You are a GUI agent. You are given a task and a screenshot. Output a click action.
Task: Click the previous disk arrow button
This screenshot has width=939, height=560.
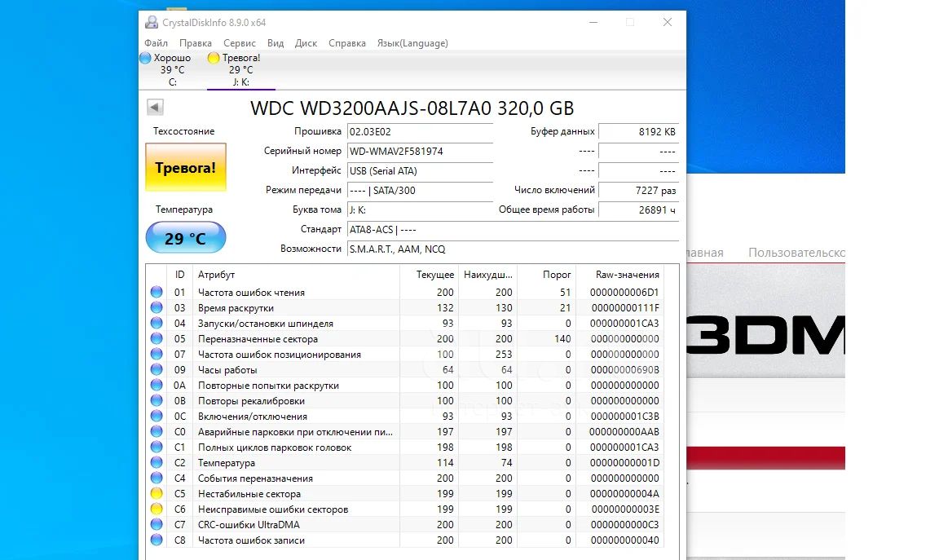155,108
